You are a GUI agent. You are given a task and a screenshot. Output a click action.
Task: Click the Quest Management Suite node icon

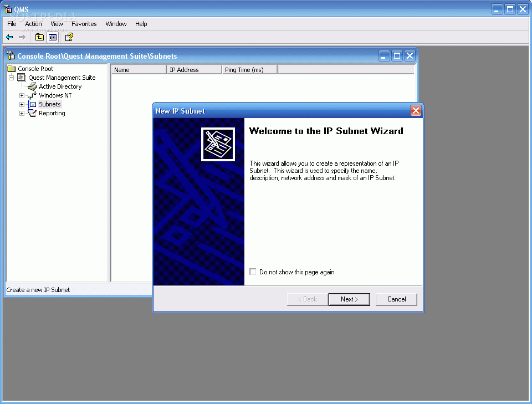tap(22, 78)
